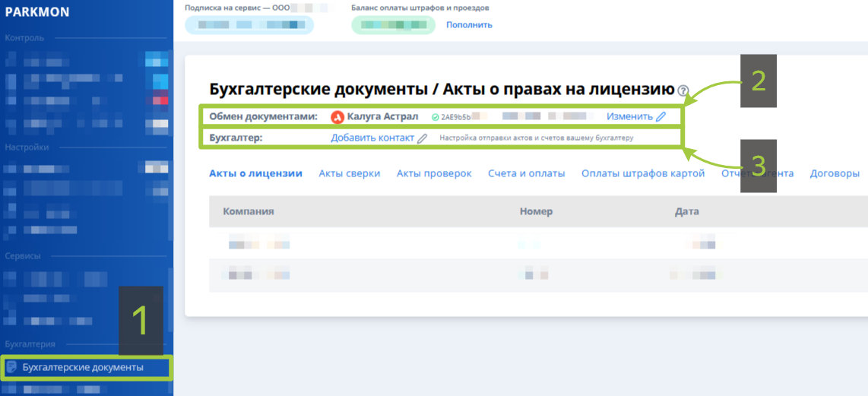Open Бухгалтерские документы in the sidebar
This screenshot has height=396, width=868.
point(82,368)
